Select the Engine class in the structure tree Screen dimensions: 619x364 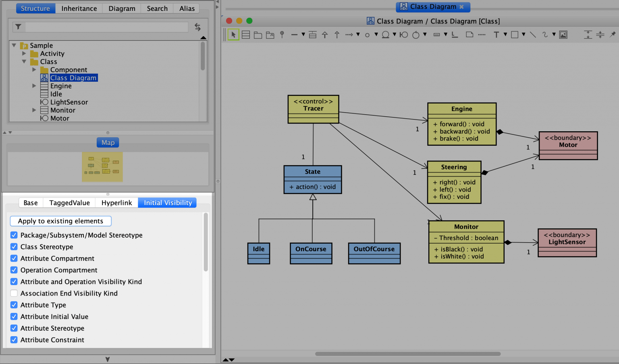click(x=61, y=86)
